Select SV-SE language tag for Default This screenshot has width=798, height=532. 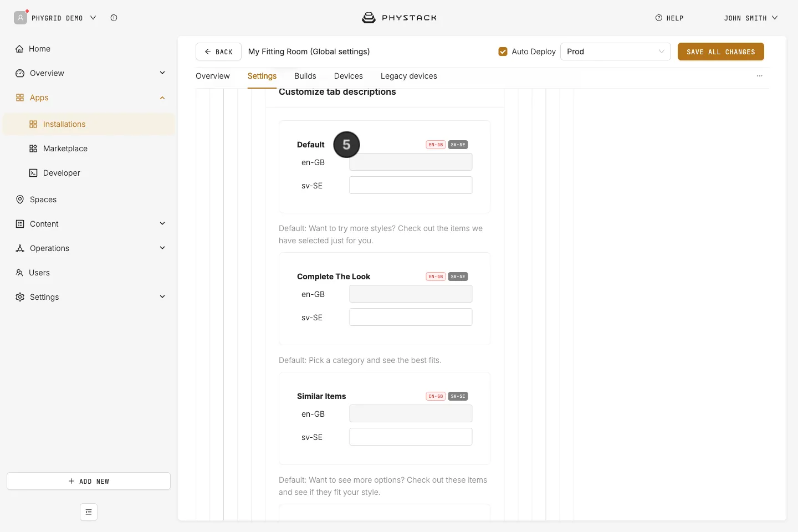(x=458, y=145)
